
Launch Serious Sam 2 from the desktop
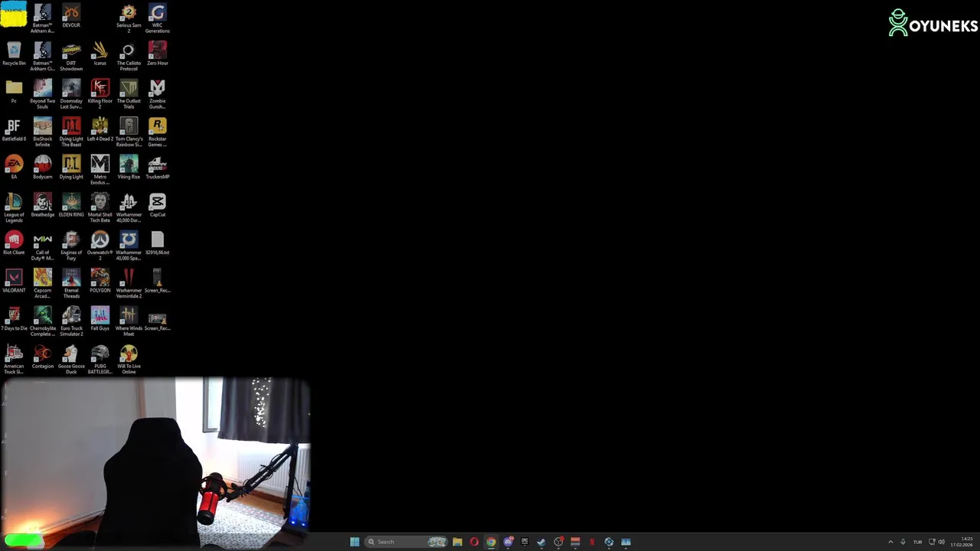coord(129,18)
